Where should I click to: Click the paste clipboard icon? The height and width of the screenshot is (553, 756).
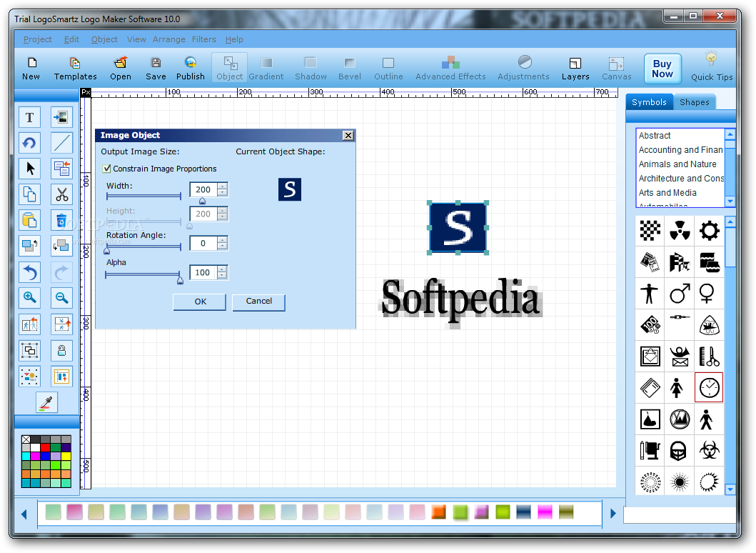click(29, 221)
